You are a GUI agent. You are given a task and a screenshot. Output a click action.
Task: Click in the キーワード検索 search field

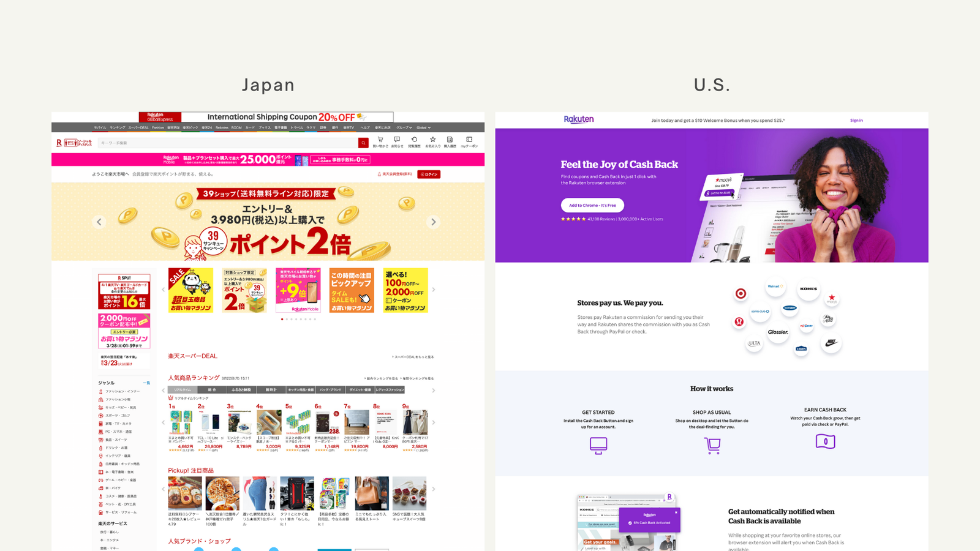coord(228,143)
